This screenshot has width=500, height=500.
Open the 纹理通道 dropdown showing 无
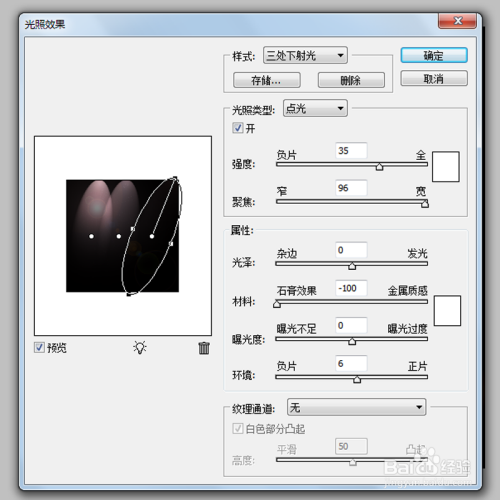tap(356, 407)
